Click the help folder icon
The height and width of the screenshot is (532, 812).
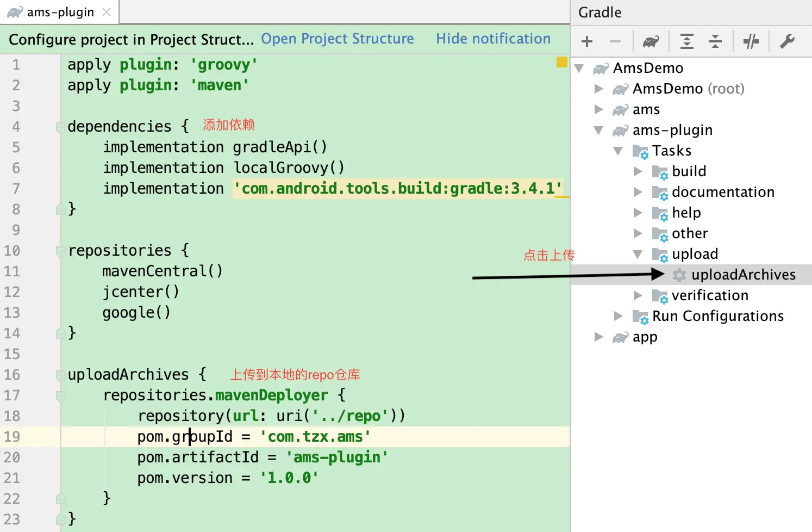(660, 214)
